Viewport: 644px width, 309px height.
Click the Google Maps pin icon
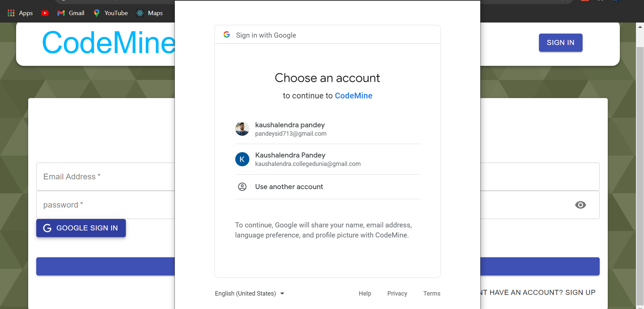tap(97, 13)
